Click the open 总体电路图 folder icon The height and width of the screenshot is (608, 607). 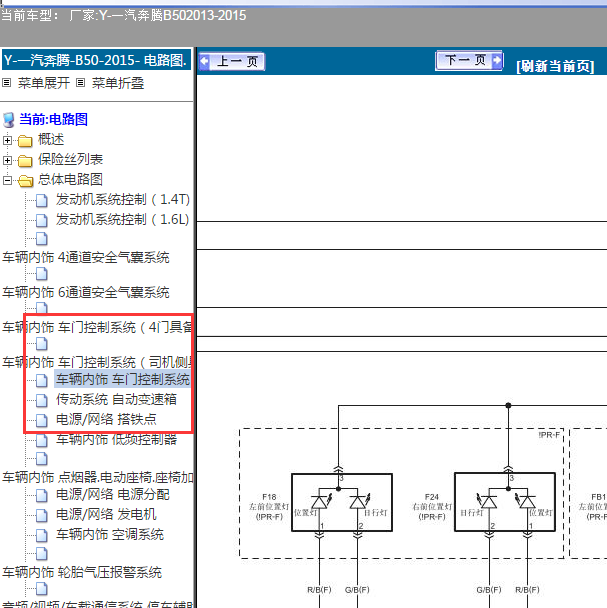[26, 180]
